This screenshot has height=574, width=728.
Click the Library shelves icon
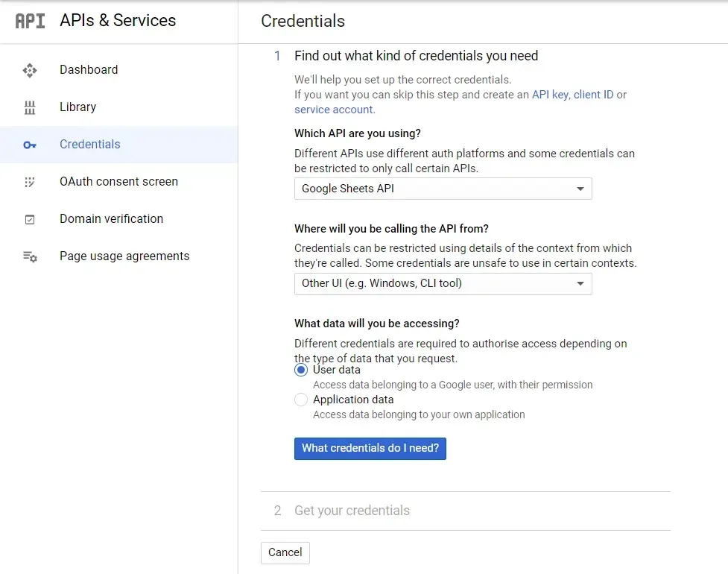[30, 107]
